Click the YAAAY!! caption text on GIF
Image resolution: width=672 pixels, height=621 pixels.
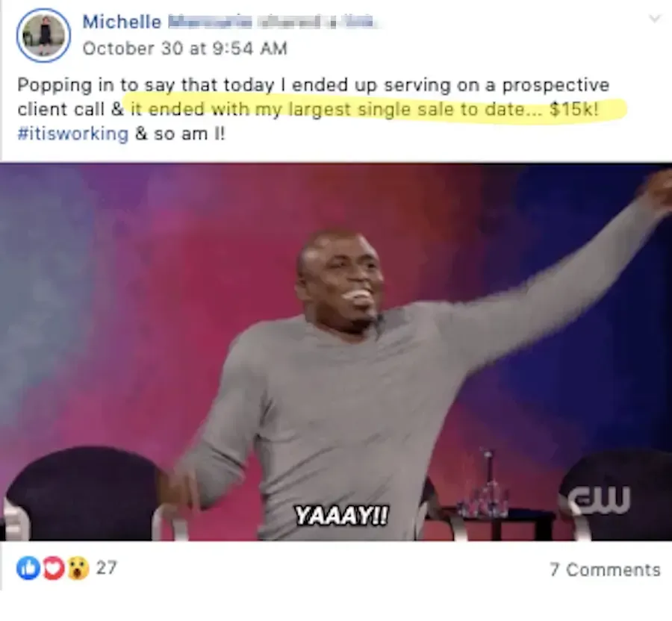point(341,515)
